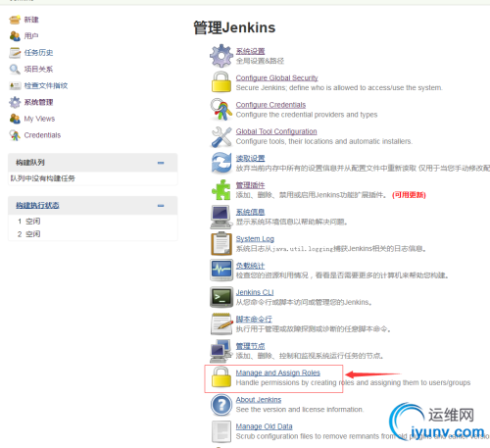Click the padlock icon for Configure Global Security
Viewport: 490px width, 448px height.
coord(221,82)
